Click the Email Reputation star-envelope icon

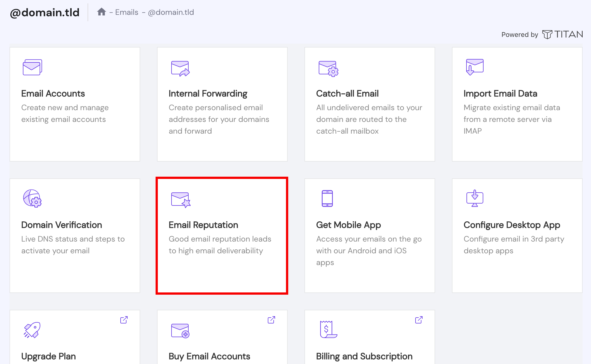(180, 200)
